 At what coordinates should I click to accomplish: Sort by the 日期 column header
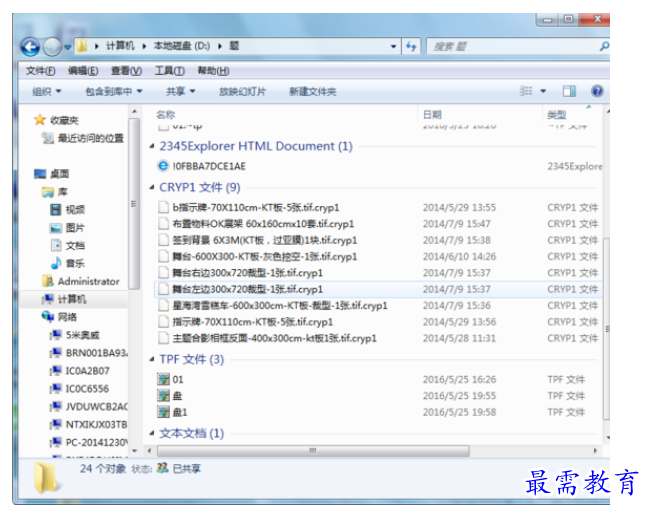[432, 115]
